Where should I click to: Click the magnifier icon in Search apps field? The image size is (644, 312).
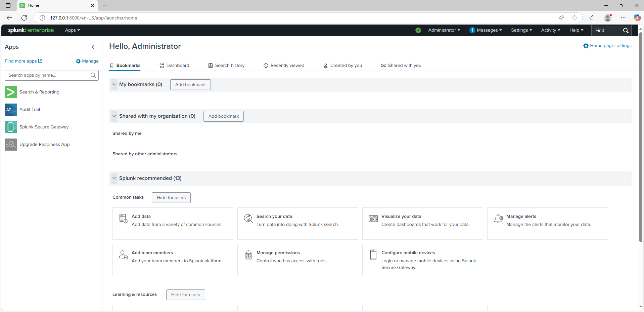click(x=93, y=75)
